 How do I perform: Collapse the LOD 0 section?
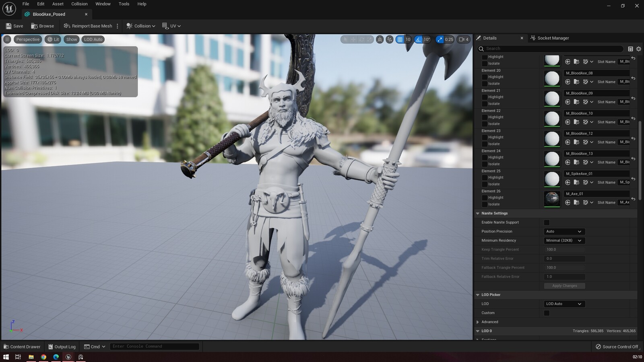tap(478, 331)
